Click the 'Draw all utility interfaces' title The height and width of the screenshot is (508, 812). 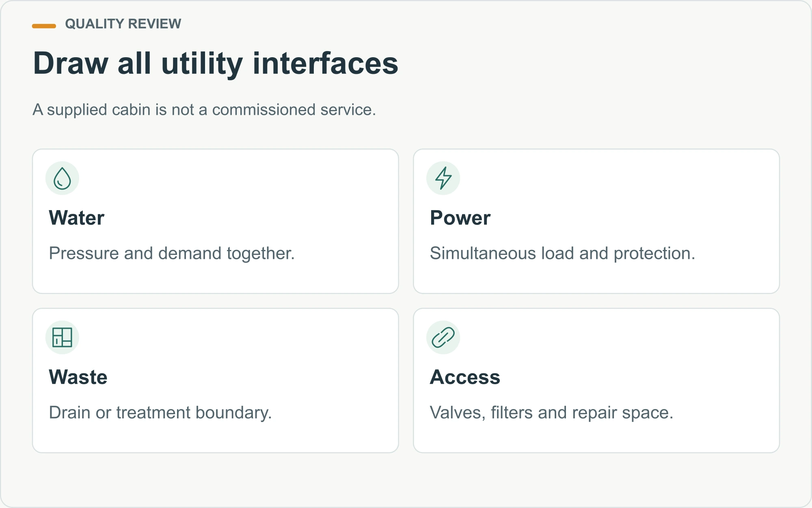click(216, 64)
